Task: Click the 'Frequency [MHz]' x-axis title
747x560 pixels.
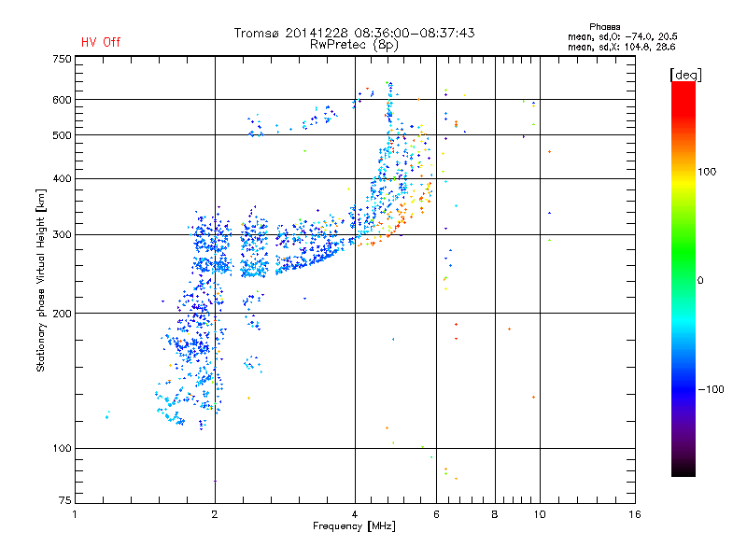Action: click(354, 526)
